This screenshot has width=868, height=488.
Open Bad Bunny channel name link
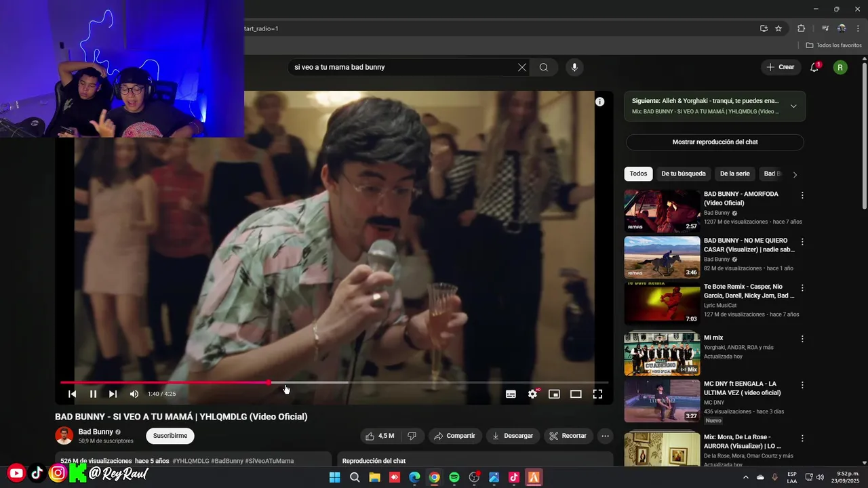pyautogui.click(x=96, y=432)
